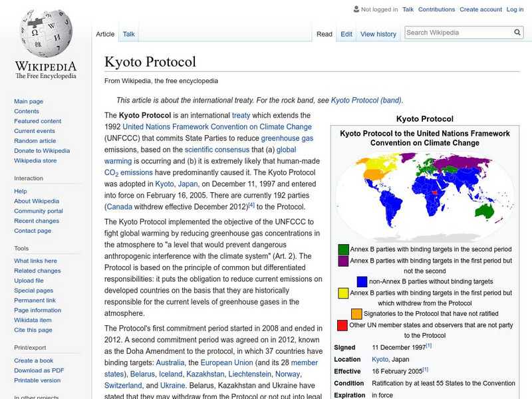The width and height of the screenshot is (532, 399).
Task: Click the Create account link
Action: (x=480, y=10)
